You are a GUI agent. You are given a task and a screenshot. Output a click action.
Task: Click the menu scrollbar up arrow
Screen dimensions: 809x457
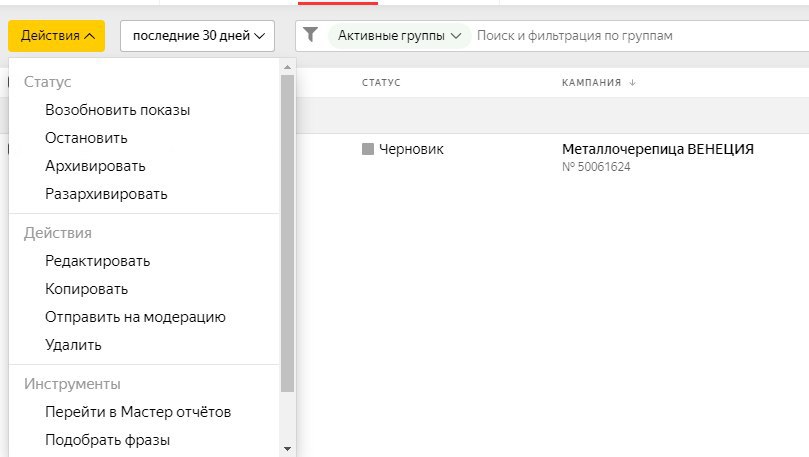point(287,67)
